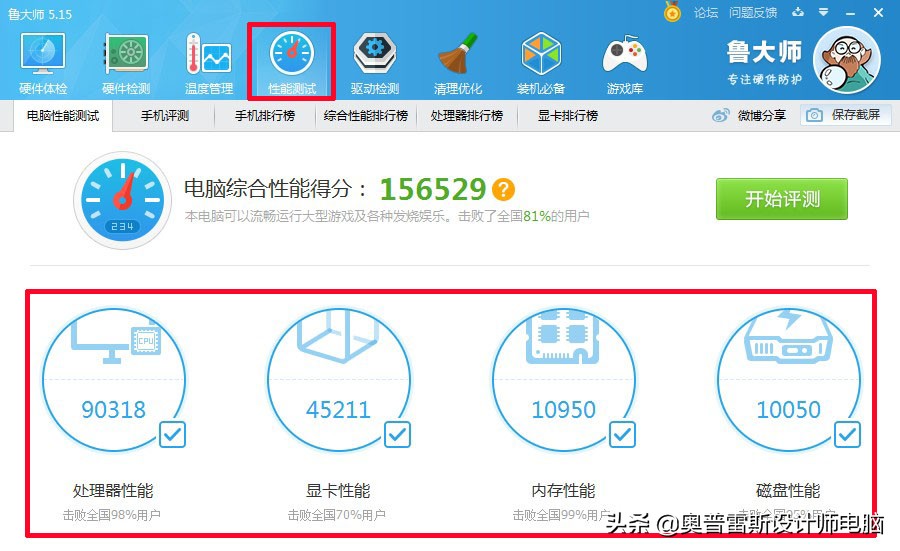Click the 处理器性能 label
Viewport: 900px width, 551px height.
pyautogui.click(x=113, y=491)
